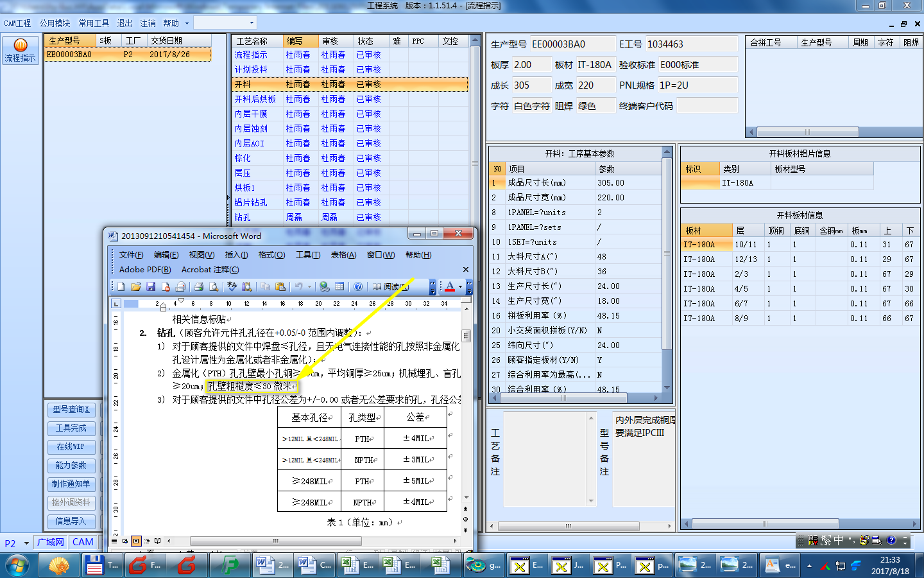Click the green P application taskbar icon
924x578 pixels.
pos(229,565)
